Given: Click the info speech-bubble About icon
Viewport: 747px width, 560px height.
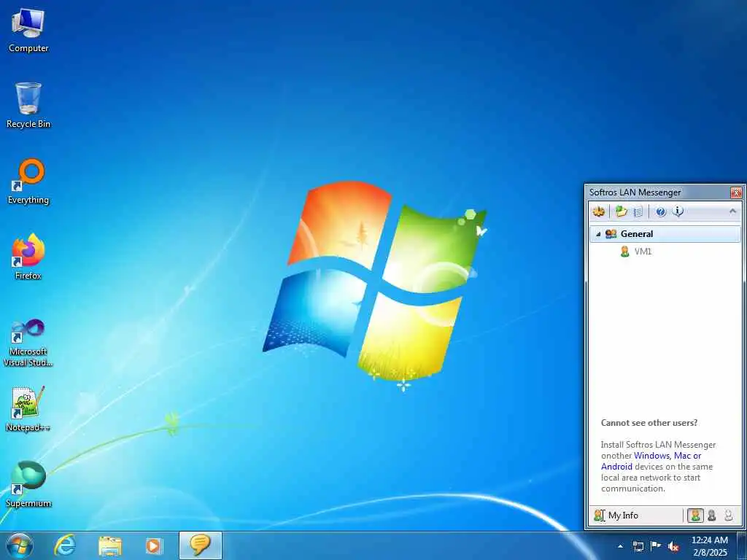Looking at the screenshot, I should pyautogui.click(x=678, y=211).
